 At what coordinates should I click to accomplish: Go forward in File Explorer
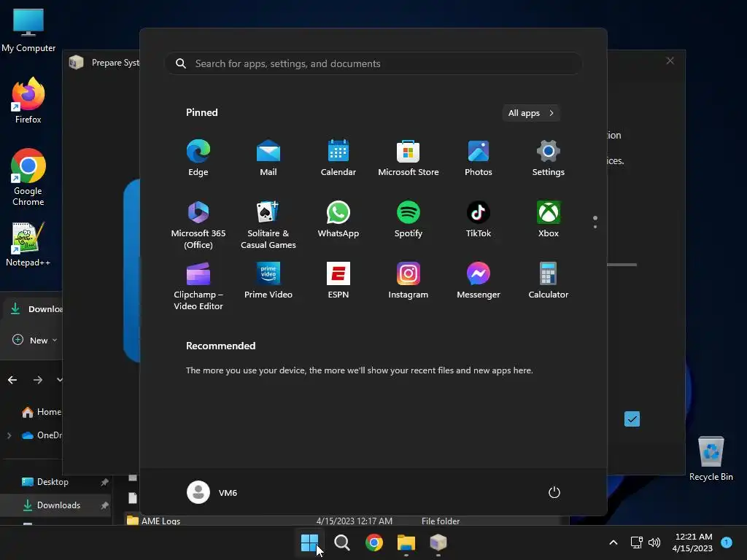[38, 379]
